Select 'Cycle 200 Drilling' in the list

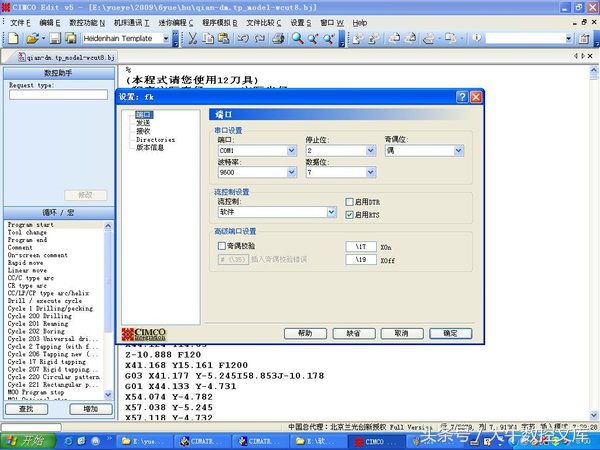pos(39,316)
